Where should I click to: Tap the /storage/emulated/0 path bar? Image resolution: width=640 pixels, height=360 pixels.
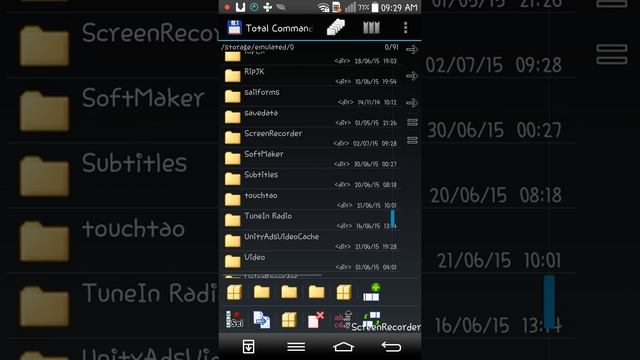258,47
